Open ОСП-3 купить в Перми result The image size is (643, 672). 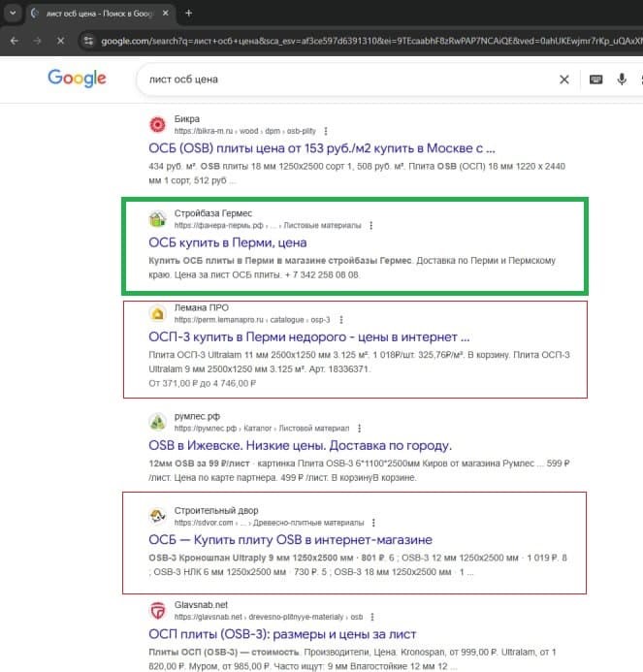point(309,336)
